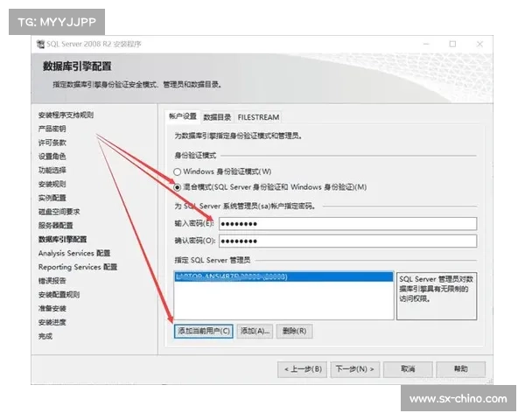Image resolution: width=525 pixels, height=420 pixels.
Task: Click the 取消 cancel button
Action: 408,369
